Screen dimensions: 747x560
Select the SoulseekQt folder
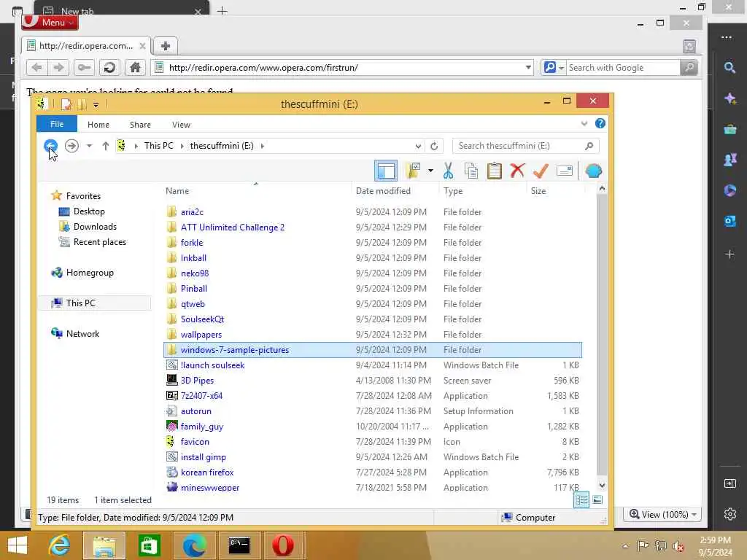click(202, 319)
